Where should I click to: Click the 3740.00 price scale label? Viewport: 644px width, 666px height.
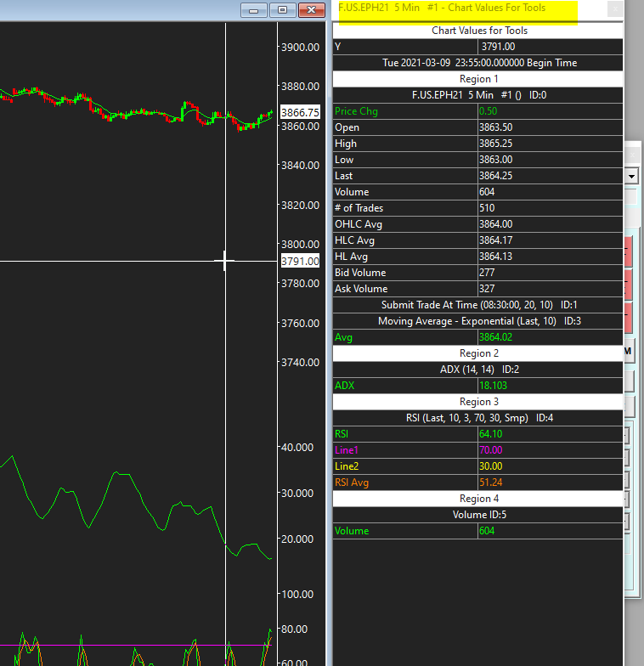pos(301,362)
